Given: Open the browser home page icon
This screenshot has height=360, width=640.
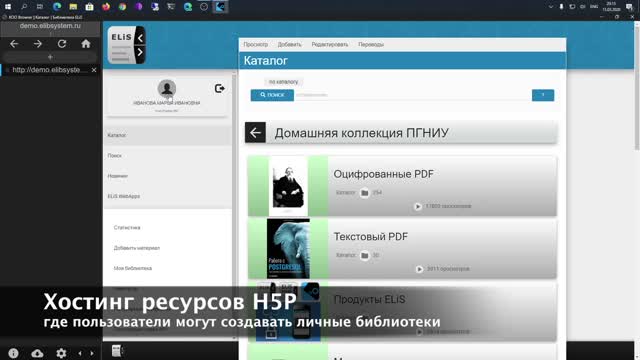Looking at the screenshot, I should point(86,44).
